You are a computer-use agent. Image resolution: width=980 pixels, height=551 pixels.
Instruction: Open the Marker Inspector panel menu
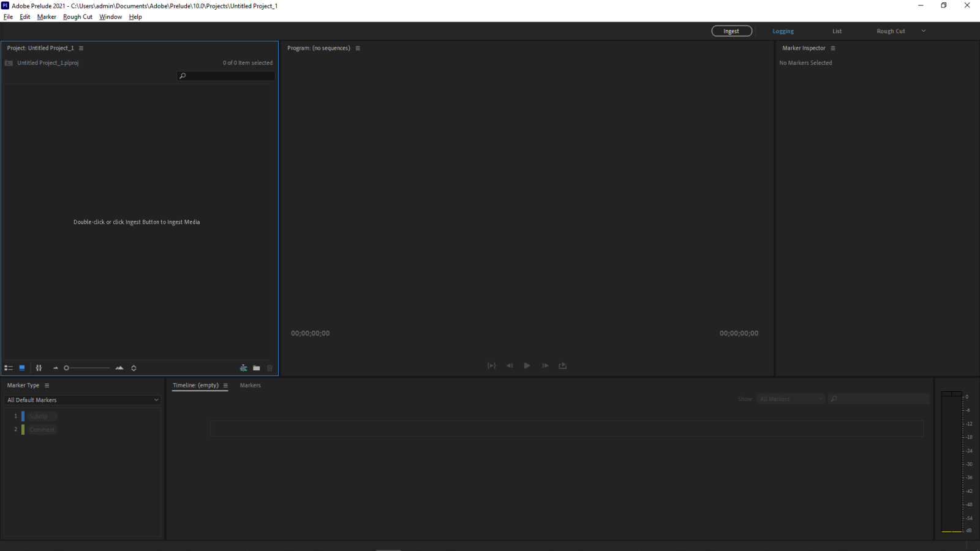click(833, 48)
